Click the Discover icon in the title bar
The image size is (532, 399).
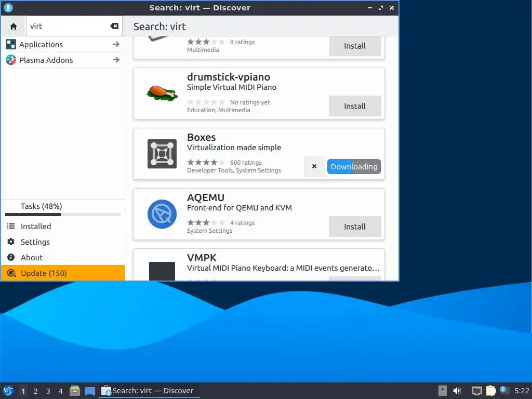point(8,7)
